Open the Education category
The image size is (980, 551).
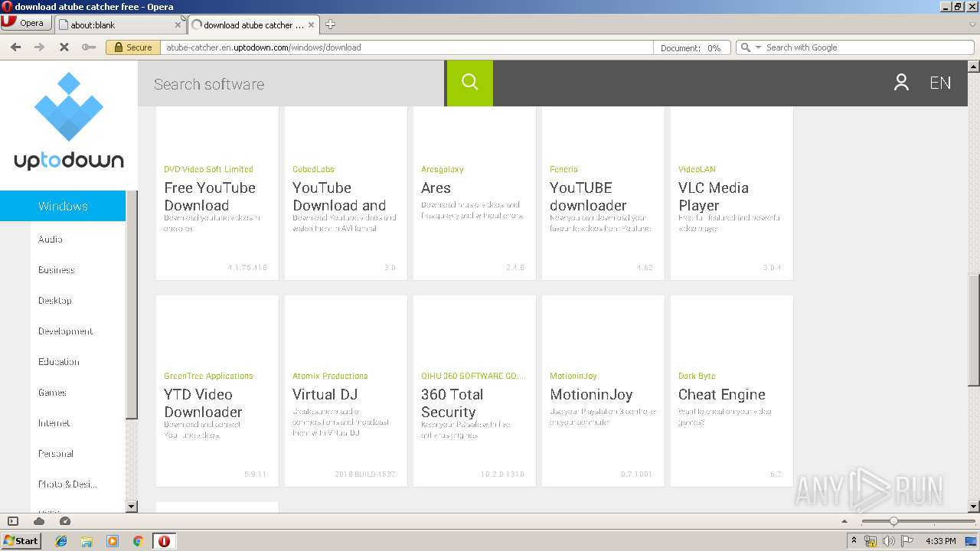(59, 362)
